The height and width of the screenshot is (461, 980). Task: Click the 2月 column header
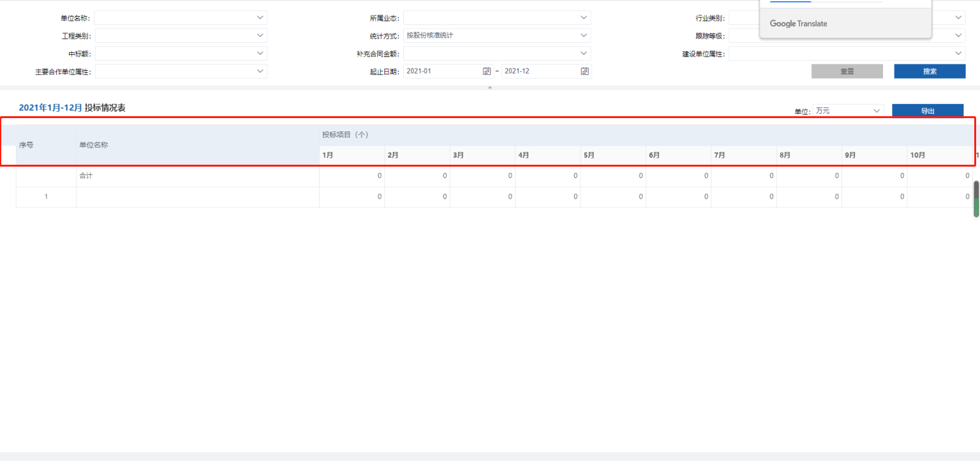417,155
